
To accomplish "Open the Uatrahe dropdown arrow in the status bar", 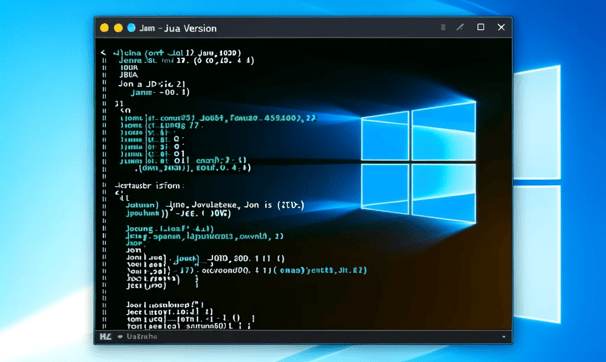I will [x=120, y=337].
